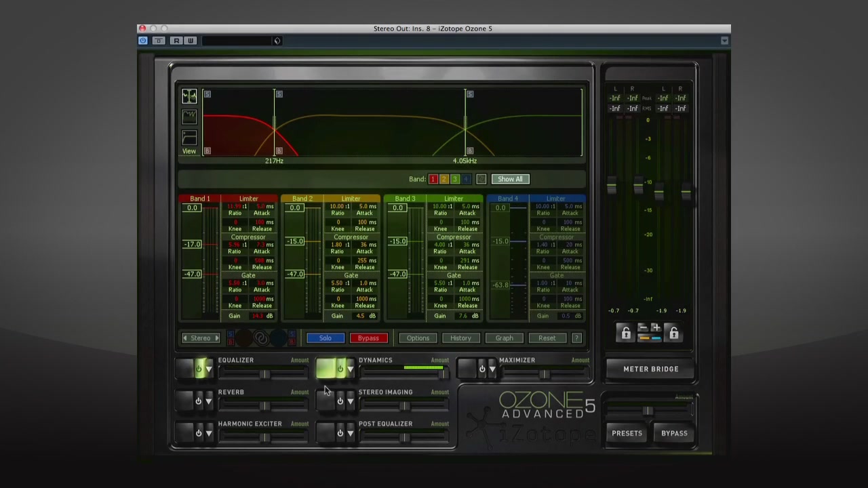Screen dimensions: 868x488
Task: Click the next channel mode arrow beside Stereo
Action: tap(216, 338)
